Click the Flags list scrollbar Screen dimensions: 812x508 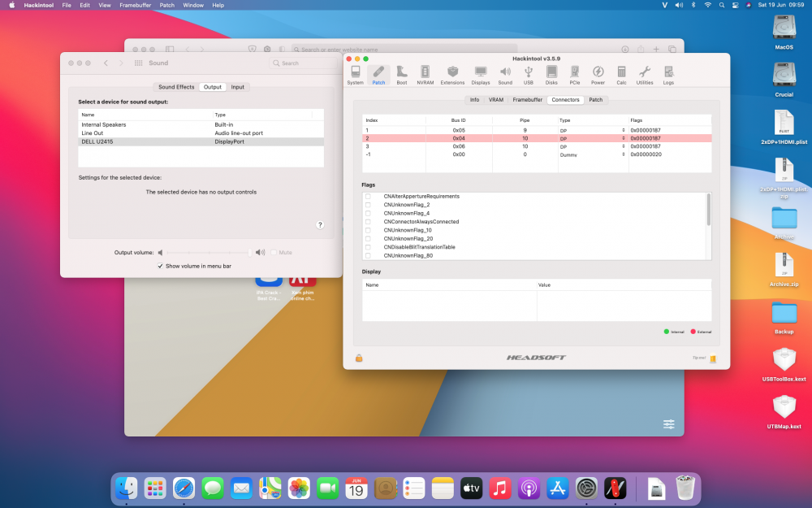click(708, 210)
